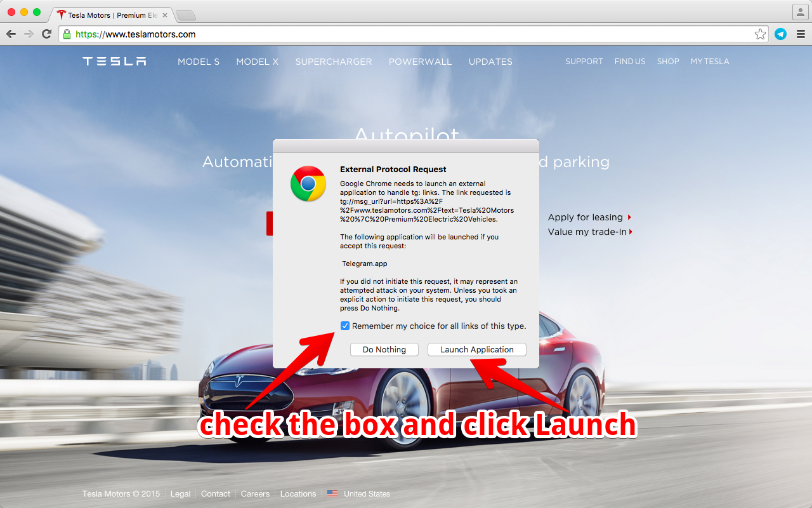Viewport: 812px width, 508px height.
Task: Click the FIND US link
Action: (x=630, y=62)
